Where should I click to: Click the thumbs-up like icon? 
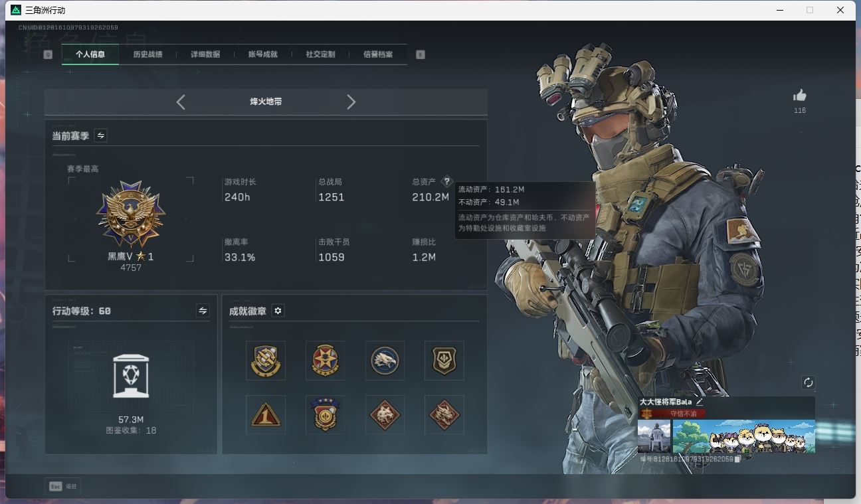pyautogui.click(x=799, y=96)
